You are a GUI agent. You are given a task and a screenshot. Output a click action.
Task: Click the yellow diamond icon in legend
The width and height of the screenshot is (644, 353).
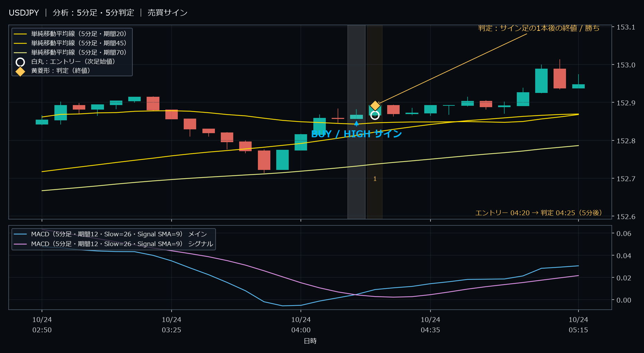pos(20,71)
